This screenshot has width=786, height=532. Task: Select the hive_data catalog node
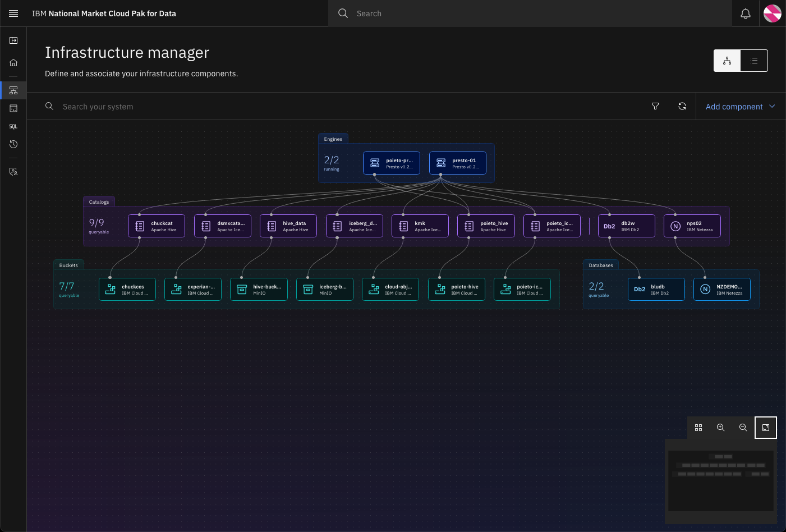288,226
